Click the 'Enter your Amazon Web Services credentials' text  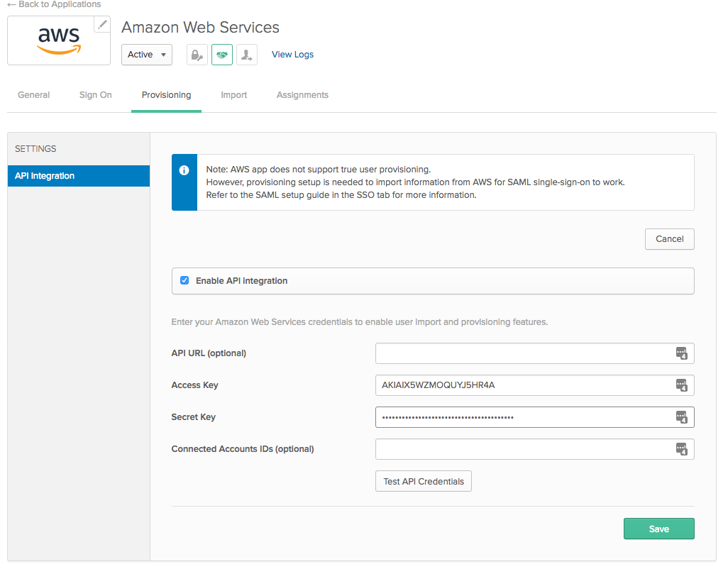pos(359,321)
